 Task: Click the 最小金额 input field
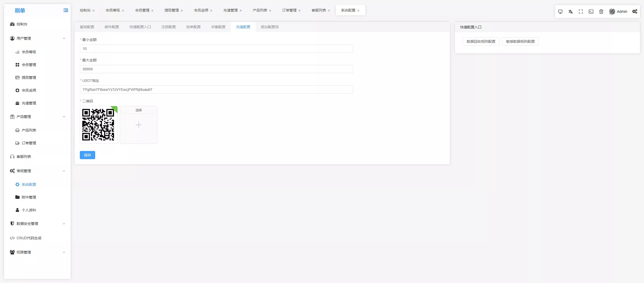pos(216,49)
